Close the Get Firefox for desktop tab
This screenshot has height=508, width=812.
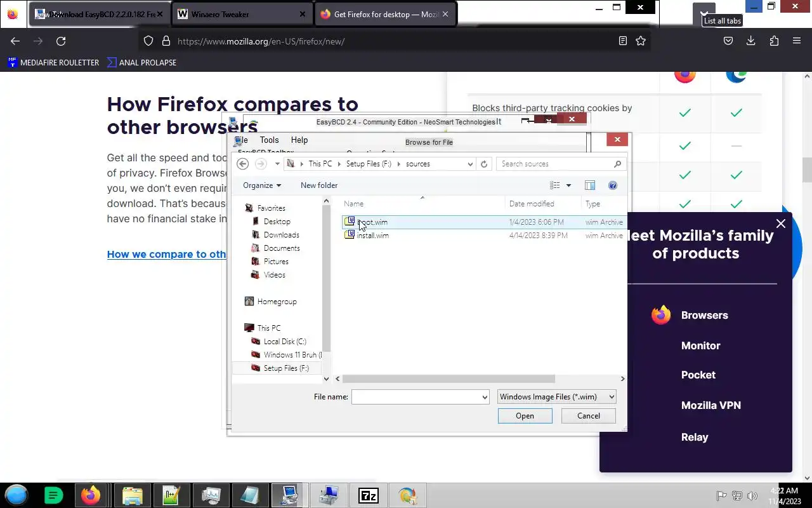coord(445,14)
